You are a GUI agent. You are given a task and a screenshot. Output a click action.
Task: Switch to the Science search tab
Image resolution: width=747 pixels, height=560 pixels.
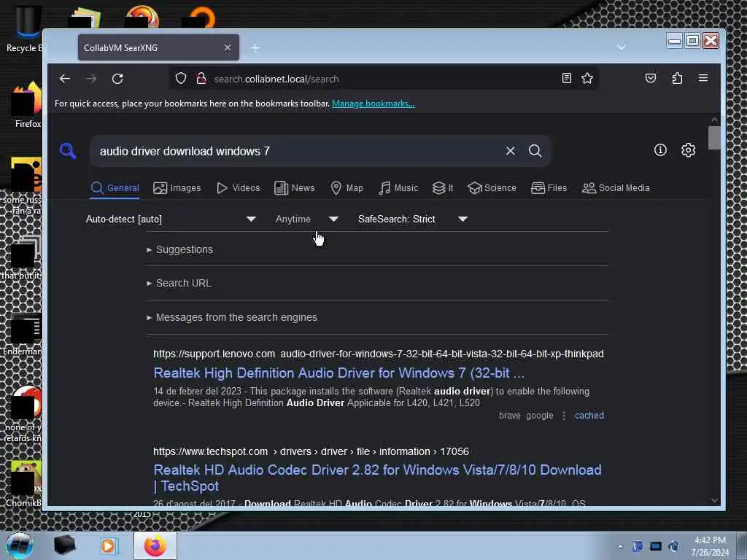point(492,187)
